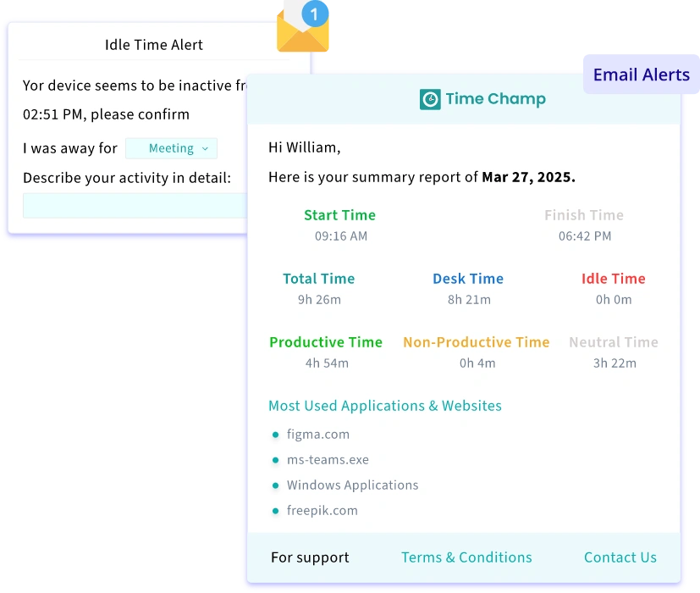Viewport: 700px width, 593px height.
Task: Click the Idle Time Alert title
Action: coord(153,45)
